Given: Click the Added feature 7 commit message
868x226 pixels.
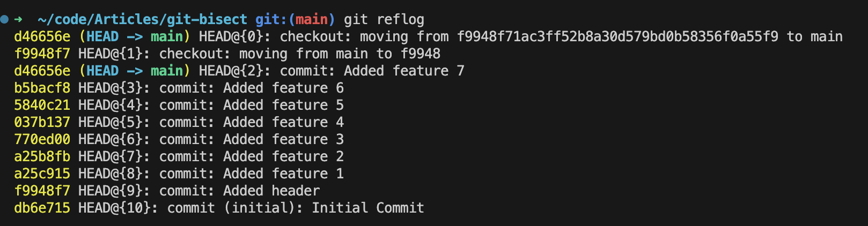Looking at the screenshot, I should coord(404,71).
